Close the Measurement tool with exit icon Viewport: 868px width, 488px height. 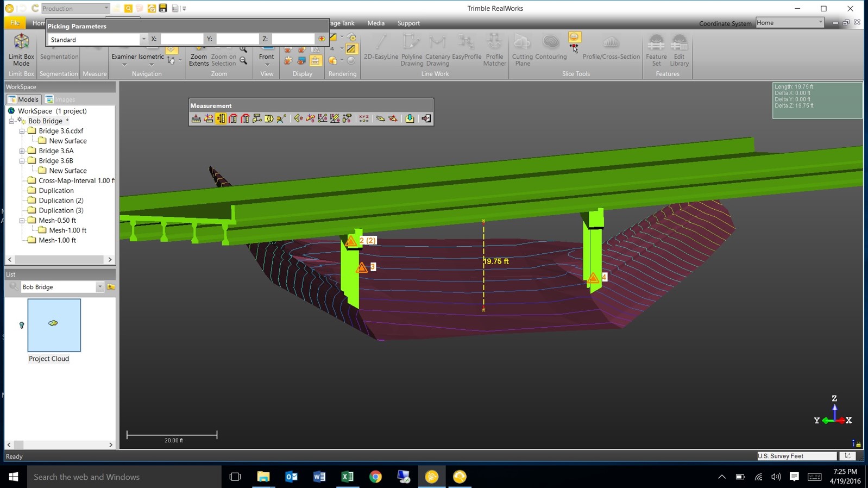pyautogui.click(x=426, y=118)
